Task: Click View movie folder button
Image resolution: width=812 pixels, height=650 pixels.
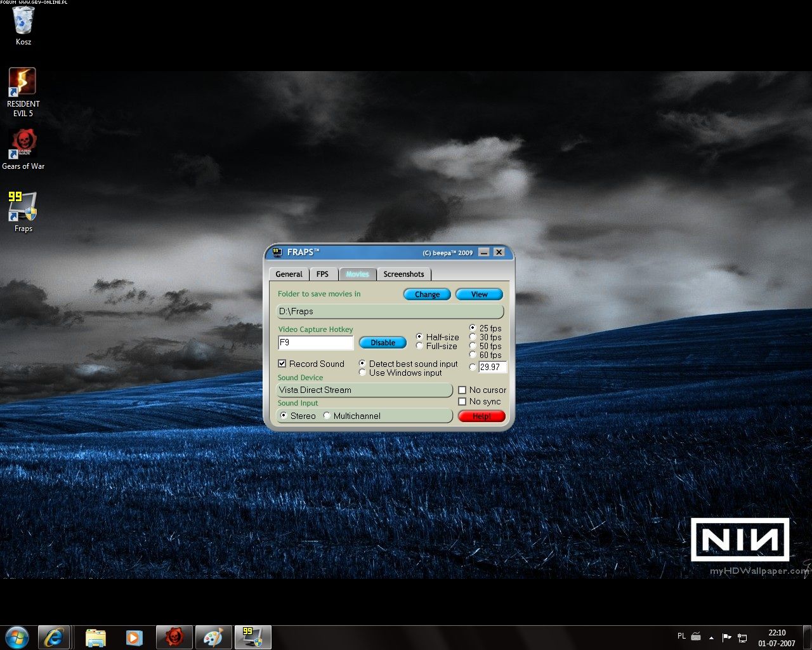Action: click(479, 295)
